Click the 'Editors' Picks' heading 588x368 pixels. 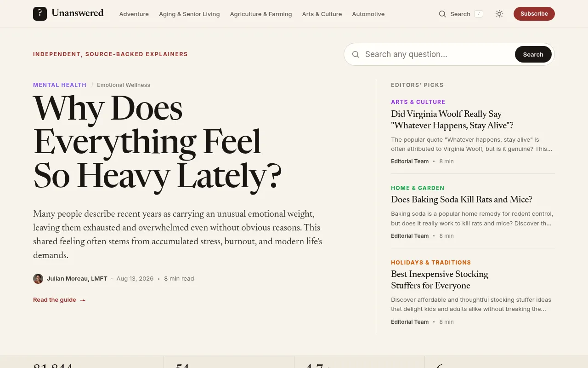click(417, 85)
